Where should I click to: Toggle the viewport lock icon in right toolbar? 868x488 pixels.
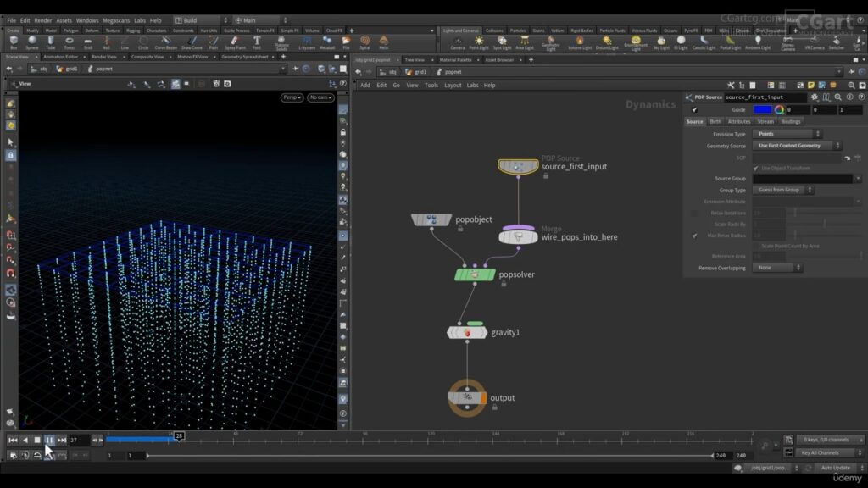(343, 132)
